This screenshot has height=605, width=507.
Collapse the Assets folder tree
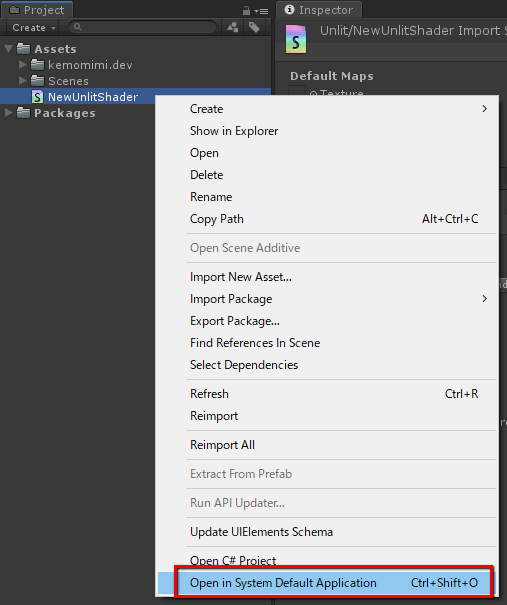pos(8,49)
